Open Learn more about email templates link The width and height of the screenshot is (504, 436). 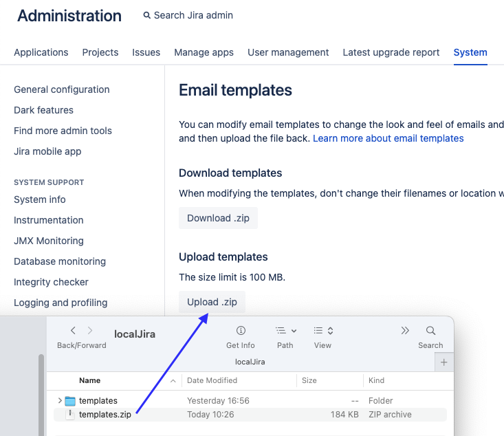click(388, 138)
